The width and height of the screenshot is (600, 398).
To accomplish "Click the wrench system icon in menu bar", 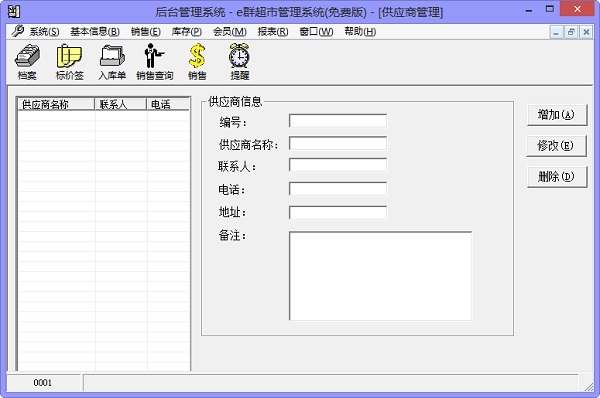I will point(18,31).
